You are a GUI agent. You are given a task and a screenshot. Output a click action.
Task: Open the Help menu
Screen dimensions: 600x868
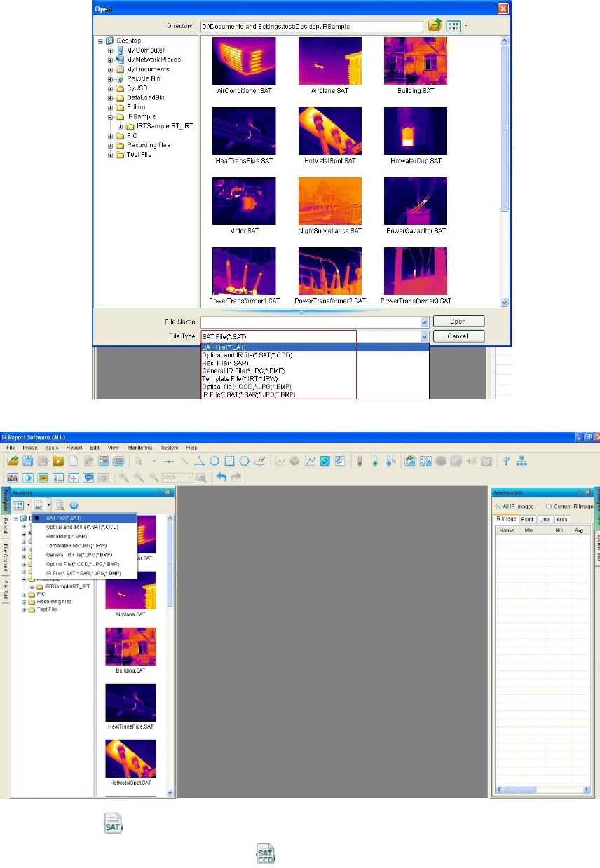(x=191, y=447)
